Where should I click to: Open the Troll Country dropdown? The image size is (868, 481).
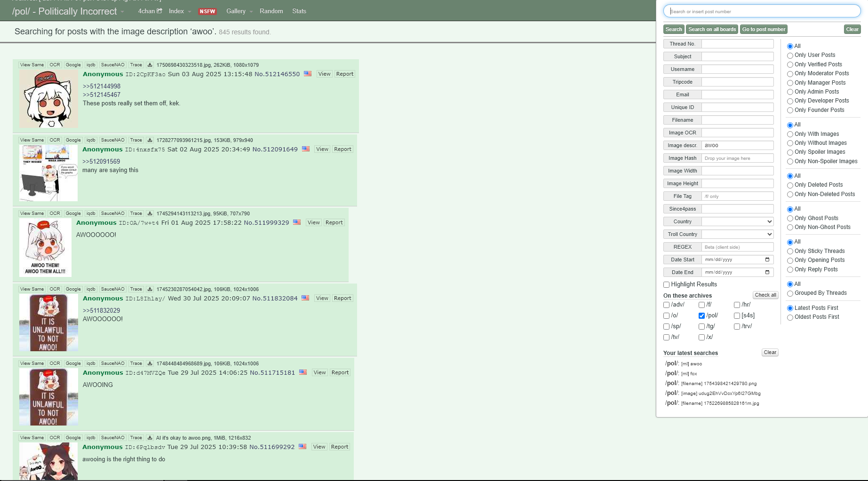(x=738, y=234)
